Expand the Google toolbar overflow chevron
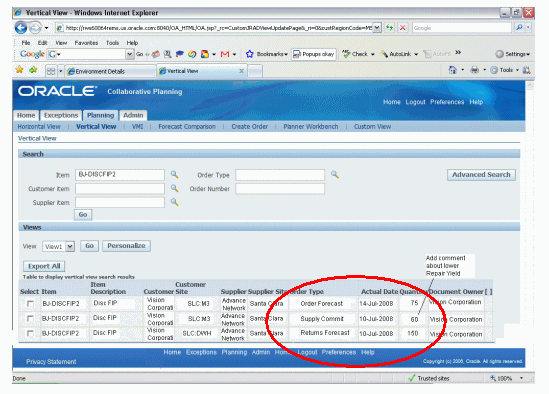This screenshot has width=549, height=394. click(458, 53)
